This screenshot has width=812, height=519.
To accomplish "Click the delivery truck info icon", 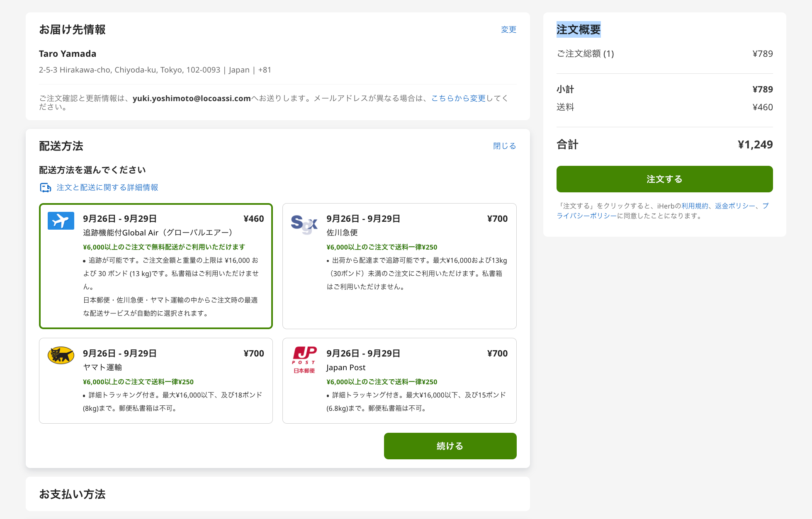I will 45,188.
